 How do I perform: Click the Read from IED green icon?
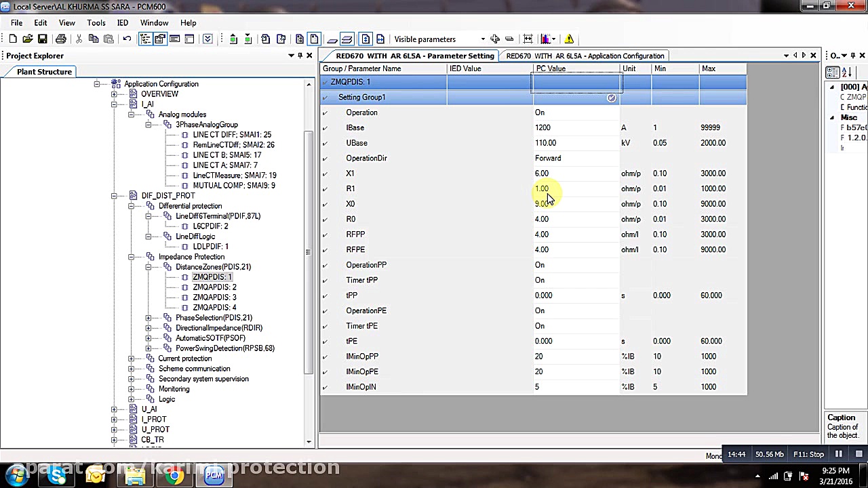[x=233, y=39]
